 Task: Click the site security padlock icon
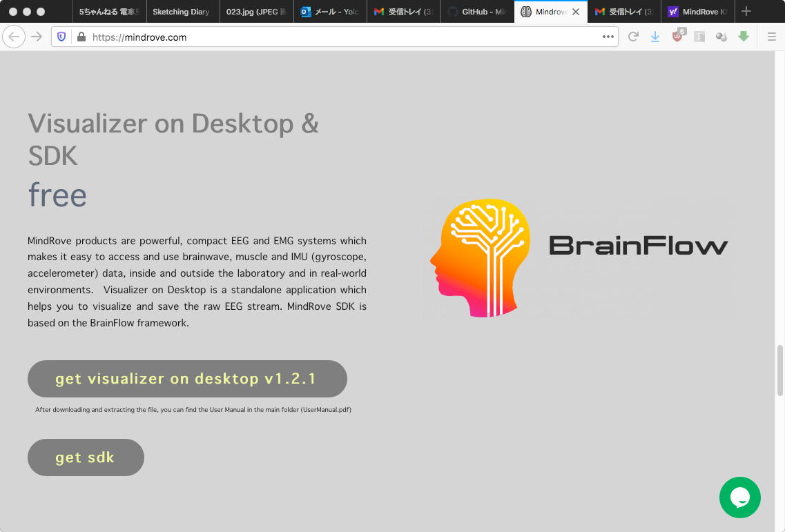click(81, 37)
